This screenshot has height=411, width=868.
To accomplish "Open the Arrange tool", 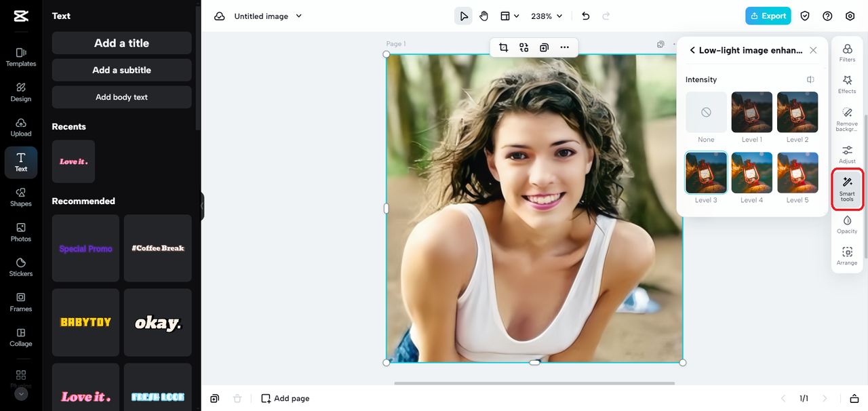I will (x=847, y=256).
